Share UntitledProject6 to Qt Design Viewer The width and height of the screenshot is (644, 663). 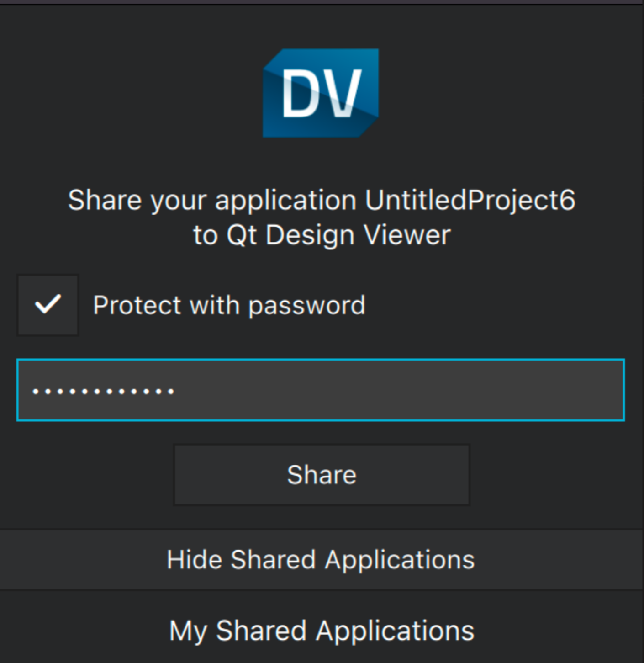click(x=322, y=475)
